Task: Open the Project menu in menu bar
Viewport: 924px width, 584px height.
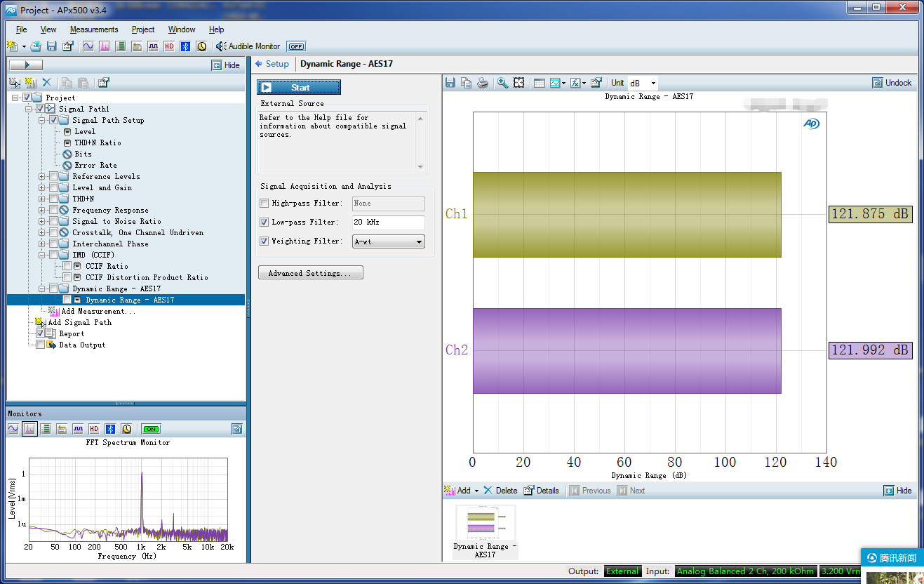Action: [x=143, y=29]
